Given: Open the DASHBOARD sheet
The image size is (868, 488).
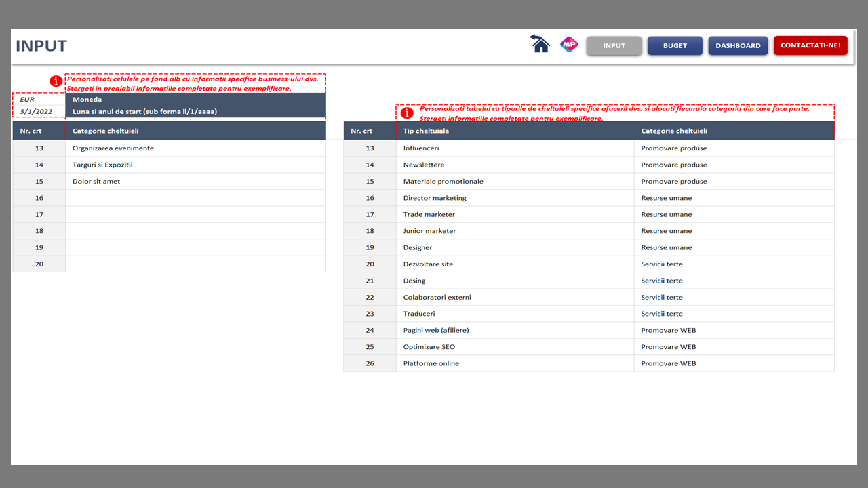Looking at the screenshot, I should click(x=738, y=45).
